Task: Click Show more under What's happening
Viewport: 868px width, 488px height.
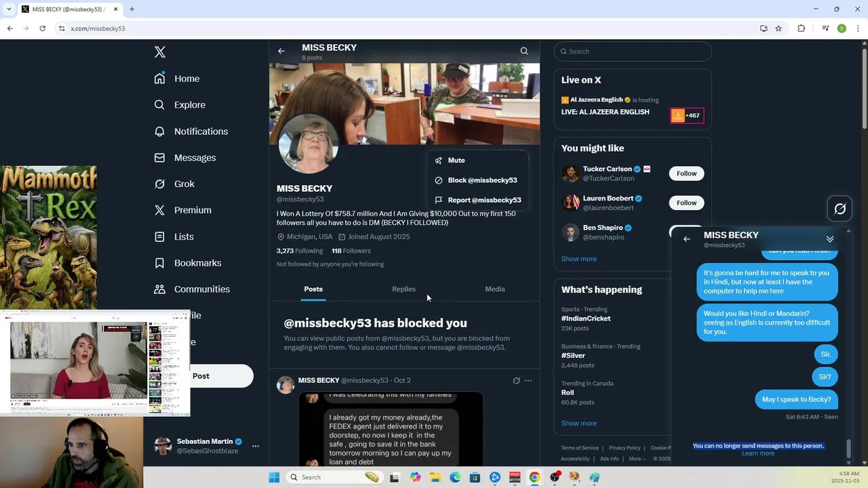Action: [x=579, y=424]
